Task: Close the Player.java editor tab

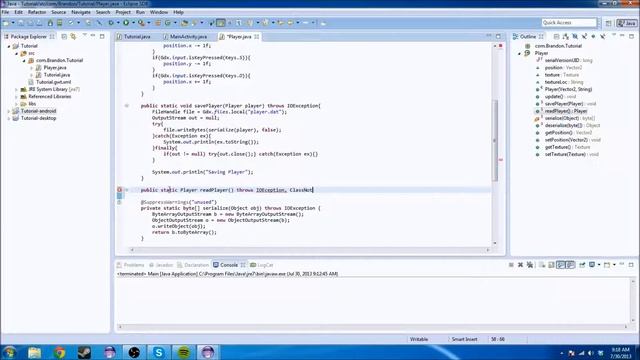Action: (257, 37)
